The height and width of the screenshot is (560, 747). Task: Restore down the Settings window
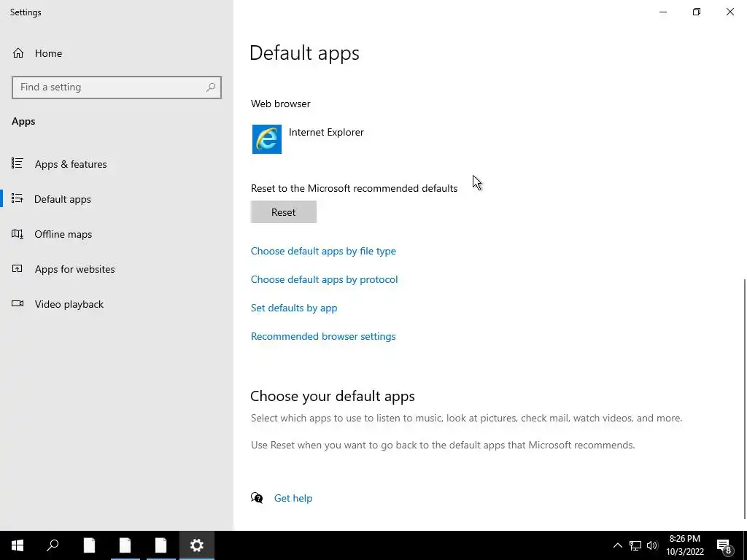point(697,12)
